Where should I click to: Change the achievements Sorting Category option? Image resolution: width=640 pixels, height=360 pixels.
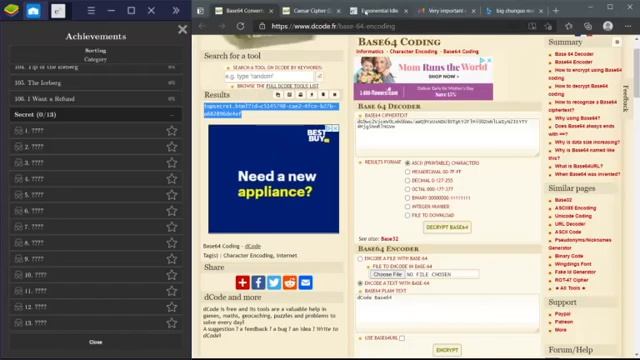click(96, 55)
